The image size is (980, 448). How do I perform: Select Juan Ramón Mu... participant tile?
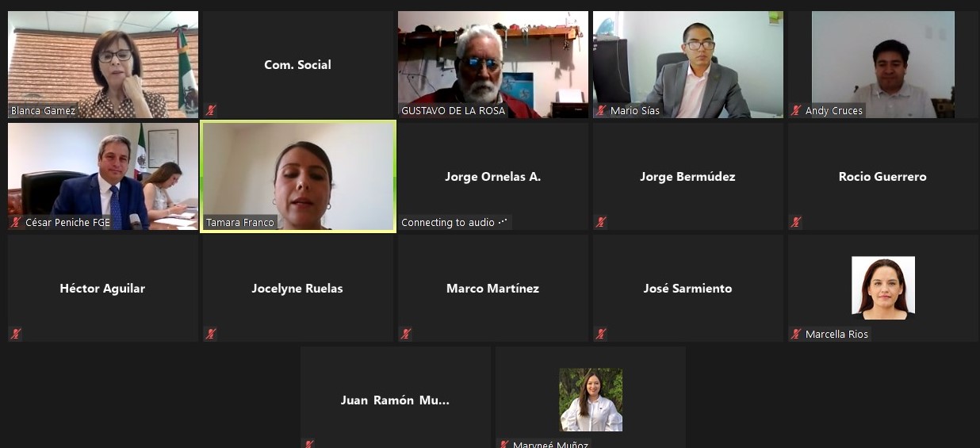396,397
